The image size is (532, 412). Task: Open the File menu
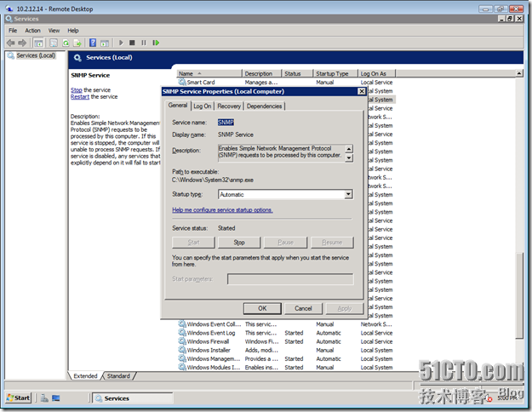13,31
